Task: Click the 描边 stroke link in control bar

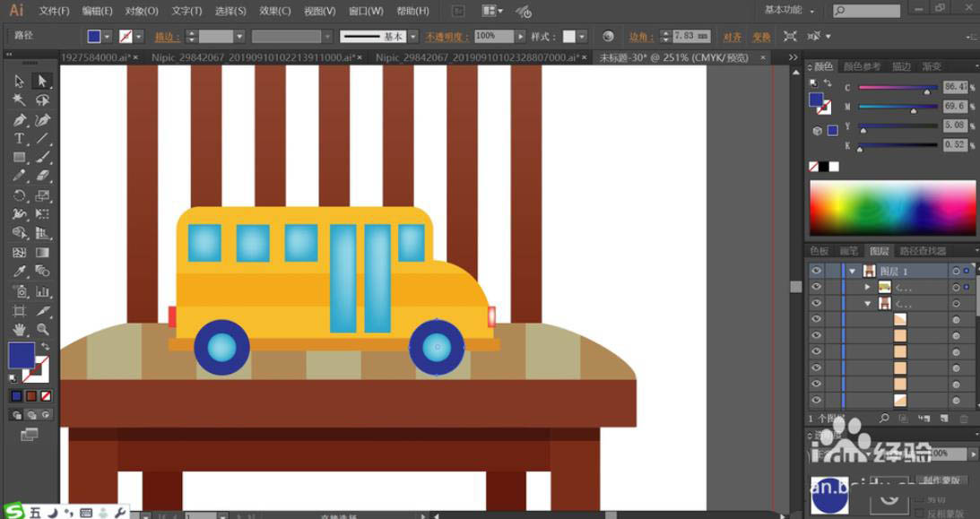Action: [168, 37]
